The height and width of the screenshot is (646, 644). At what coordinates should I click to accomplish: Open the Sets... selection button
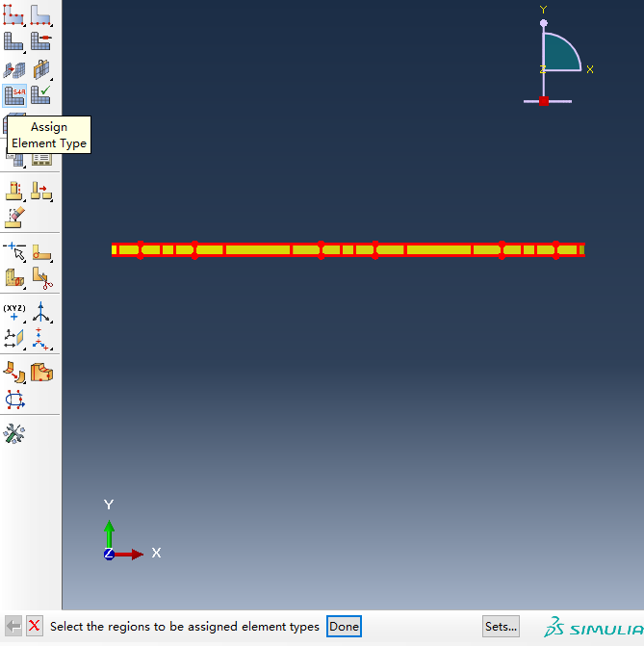tap(501, 626)
